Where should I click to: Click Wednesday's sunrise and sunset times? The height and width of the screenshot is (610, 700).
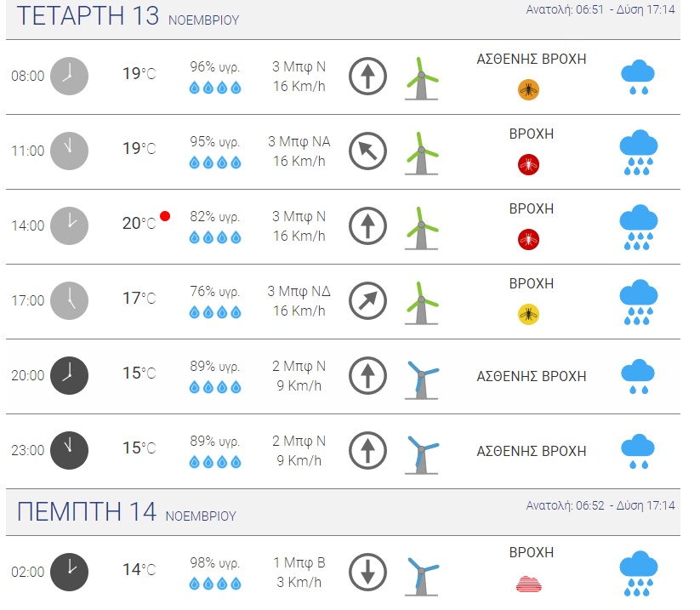[x=600, y=10]
